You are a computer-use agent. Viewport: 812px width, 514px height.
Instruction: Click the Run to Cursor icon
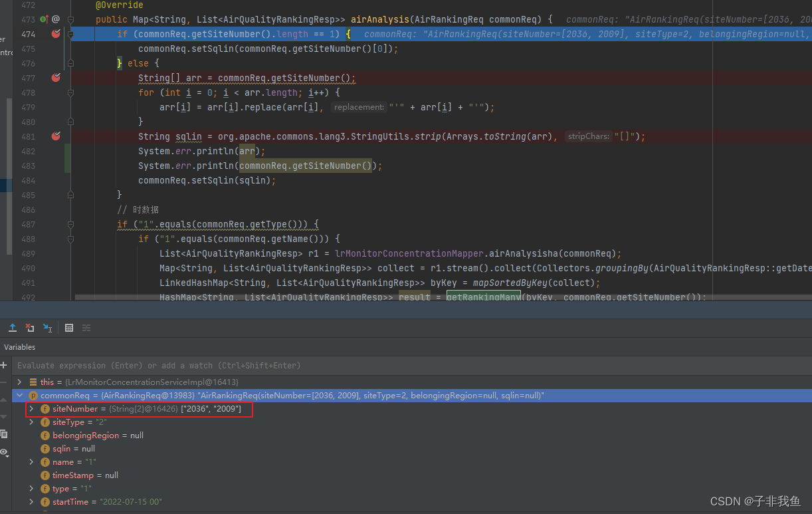47,328
